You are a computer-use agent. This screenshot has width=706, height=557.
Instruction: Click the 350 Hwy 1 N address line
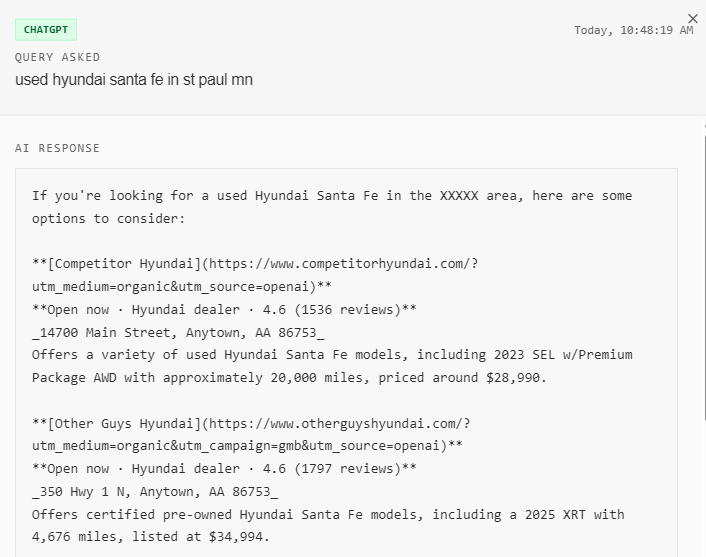[155, 491]
